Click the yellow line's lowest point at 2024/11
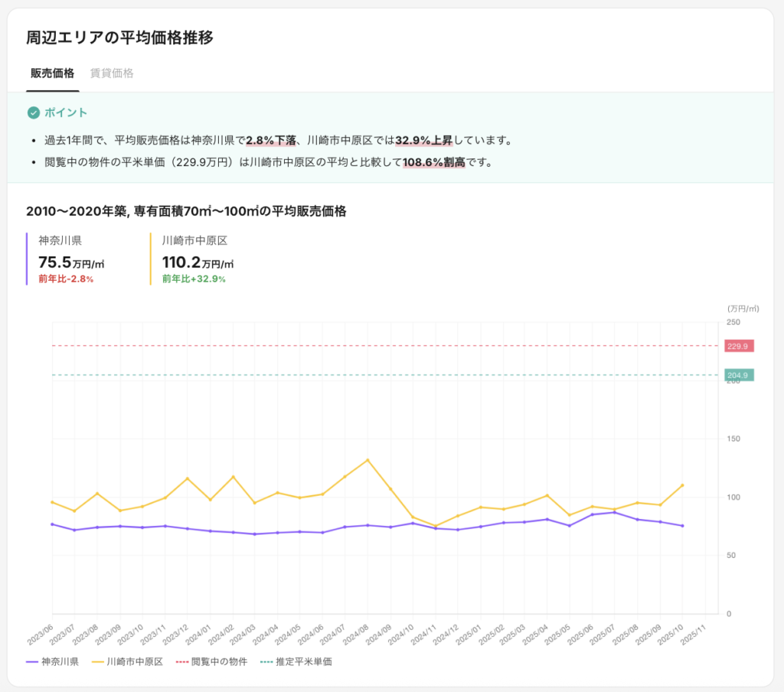Screen dimensions: 784x692 [x=436, y=526]
